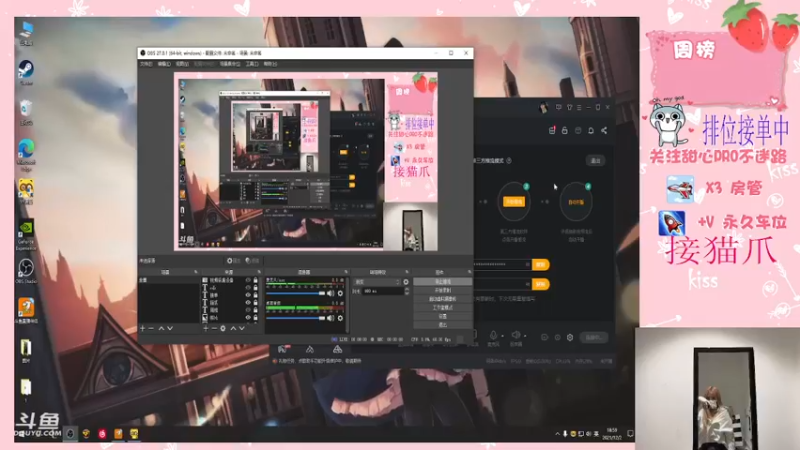Click the share icon in Douyu companion

[604, 131]
